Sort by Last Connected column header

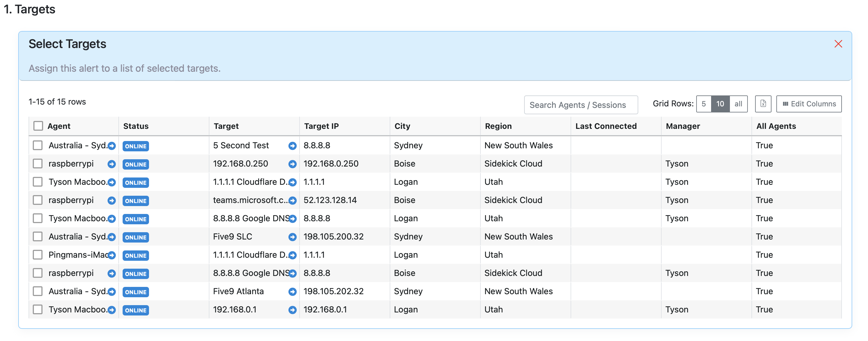coord(605,126)
